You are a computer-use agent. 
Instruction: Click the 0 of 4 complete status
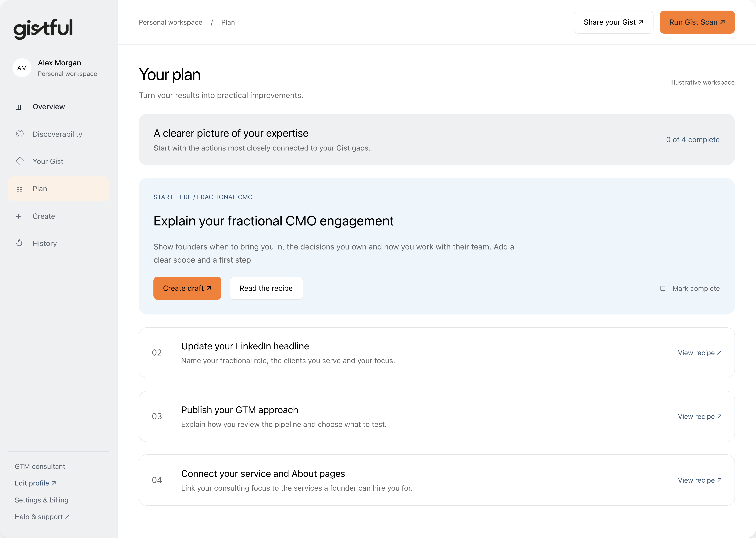(693, 140)
